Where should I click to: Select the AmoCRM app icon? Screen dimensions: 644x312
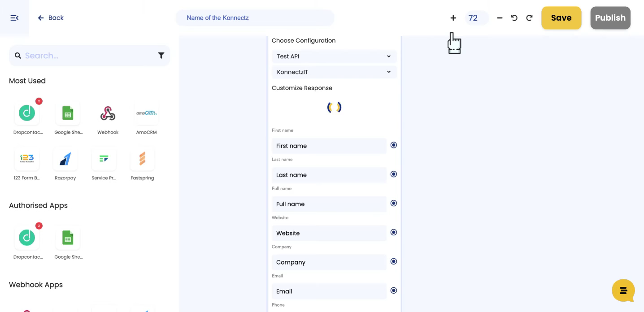pyautogui.click(x=146, y=113)
